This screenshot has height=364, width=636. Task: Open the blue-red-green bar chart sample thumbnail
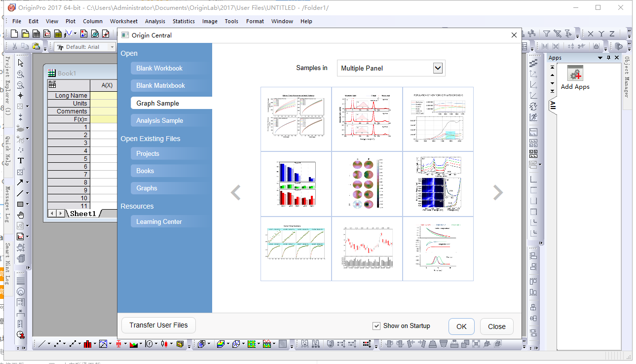(296, 184)
